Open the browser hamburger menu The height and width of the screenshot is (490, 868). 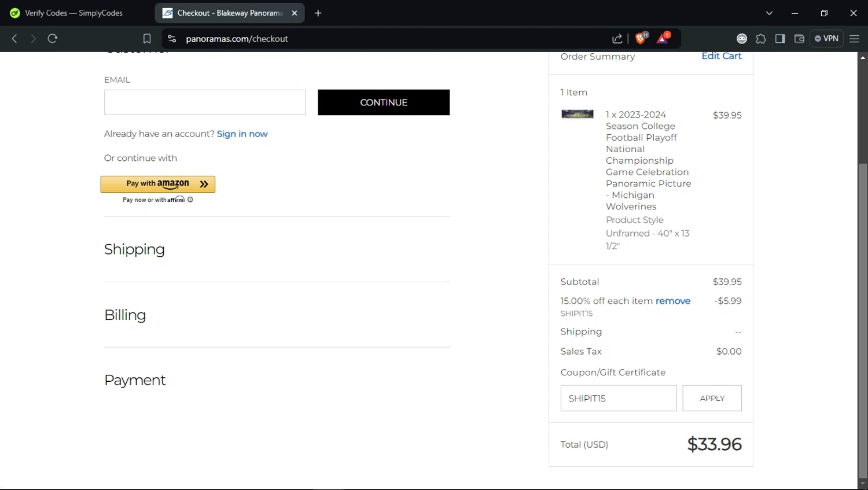854,39
